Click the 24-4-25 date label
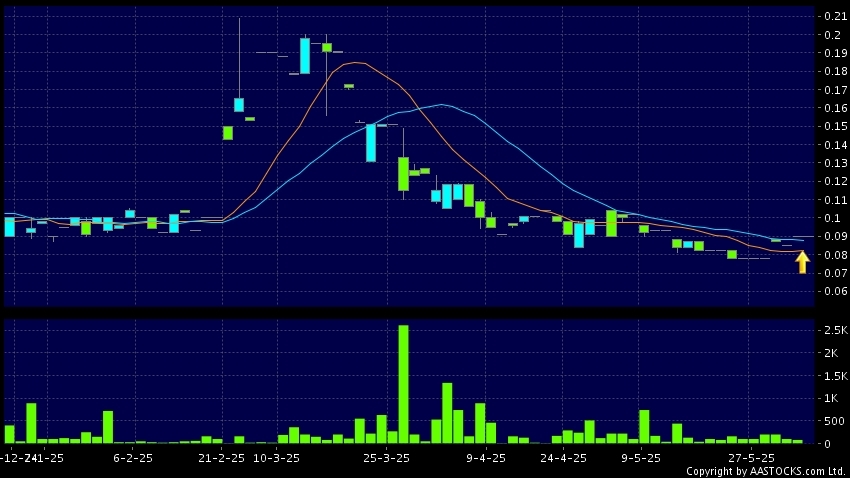 click(x=563, y=458)
